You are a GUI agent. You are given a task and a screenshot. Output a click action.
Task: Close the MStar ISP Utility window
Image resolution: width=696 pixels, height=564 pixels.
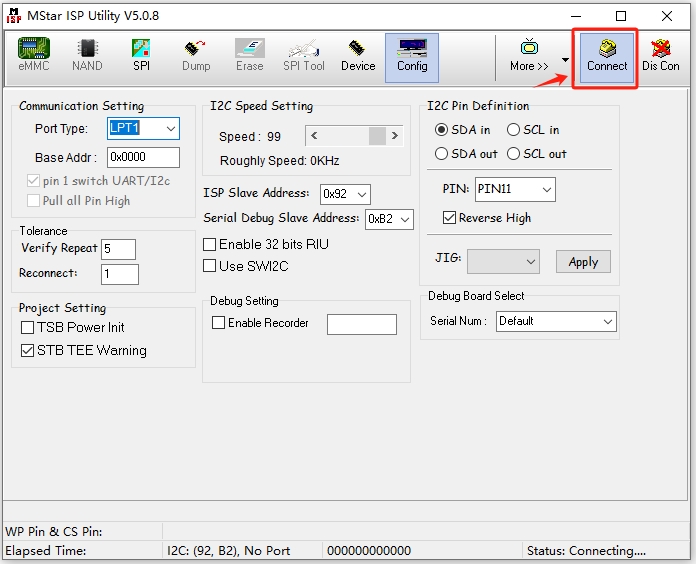click(x=667, y=16)
